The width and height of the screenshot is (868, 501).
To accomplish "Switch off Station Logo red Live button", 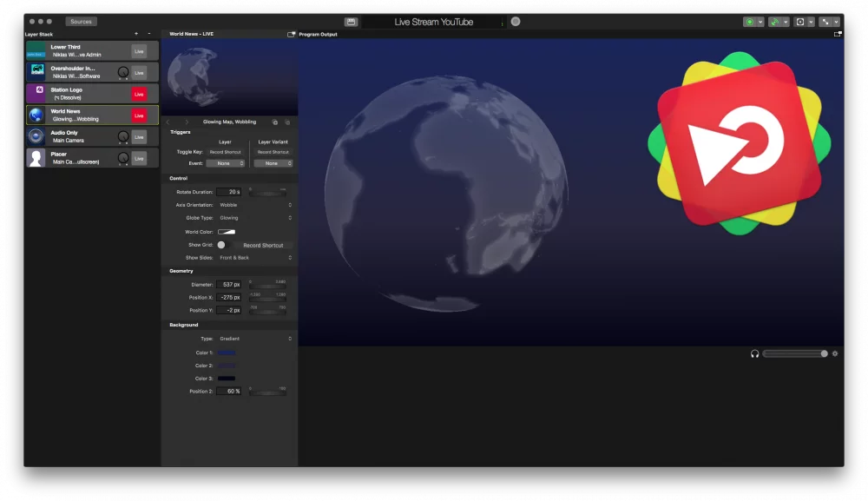I will pos(139,94).
